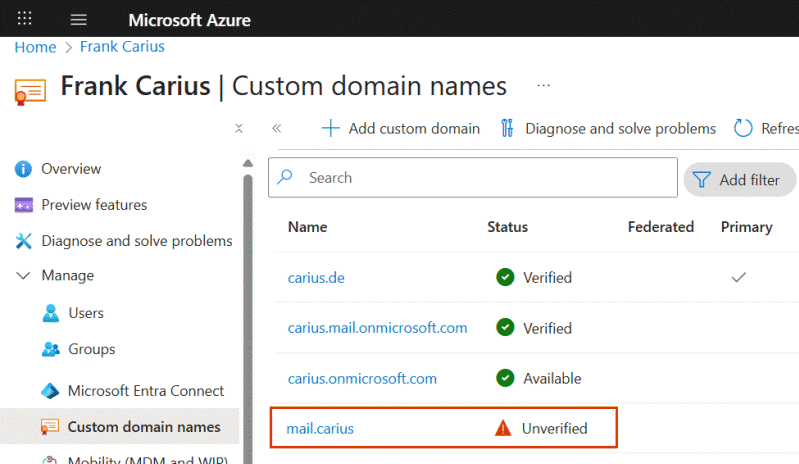Click Add custom domain plus icon
The width and height of the screenshot is (799, 464).
(x=330, y=128)
